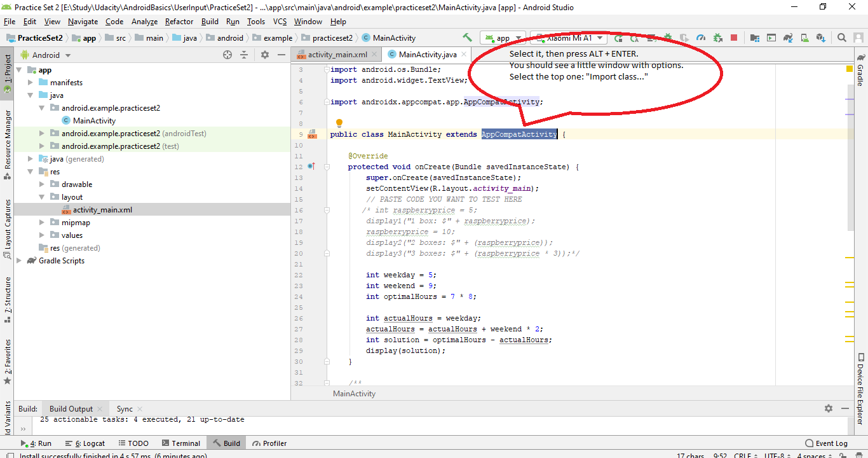868x458 pixels.
Task: Toggle the 1: Project tool window
Action: pyautogui.click(x=7, y=73)
